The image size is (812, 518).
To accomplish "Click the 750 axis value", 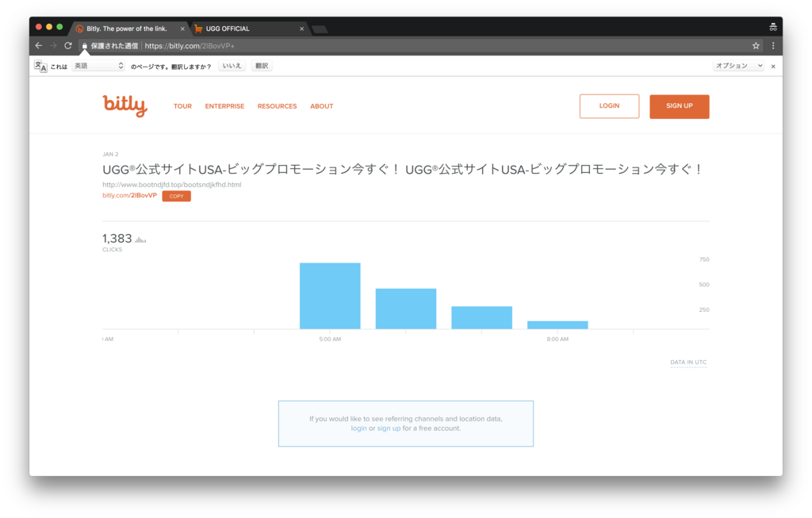I will coord(704,259).
